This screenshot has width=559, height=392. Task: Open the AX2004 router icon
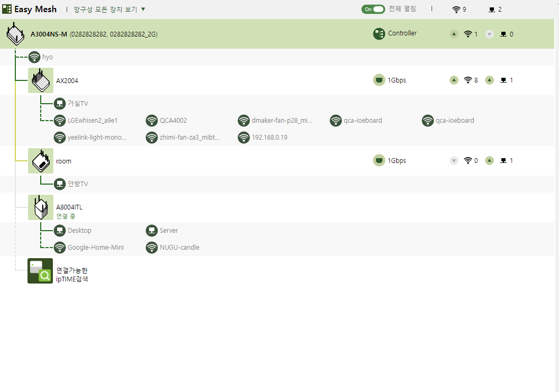41,80
